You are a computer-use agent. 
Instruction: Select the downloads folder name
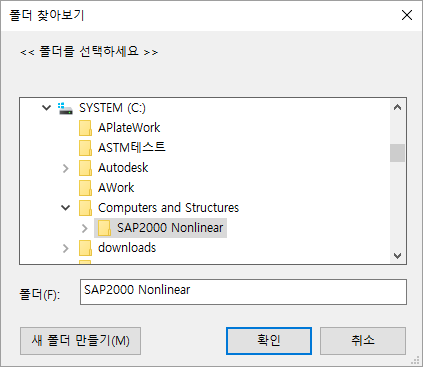[127, 248]
